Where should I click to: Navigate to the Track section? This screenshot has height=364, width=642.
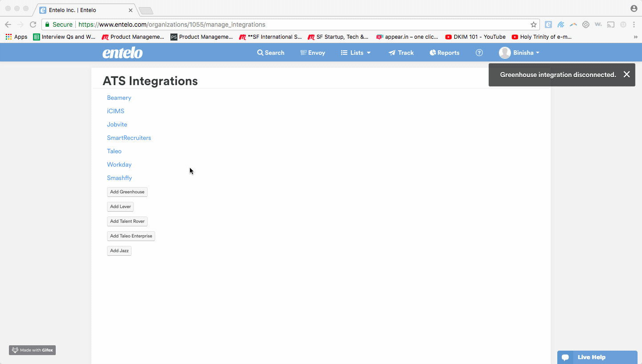point(401,53)
